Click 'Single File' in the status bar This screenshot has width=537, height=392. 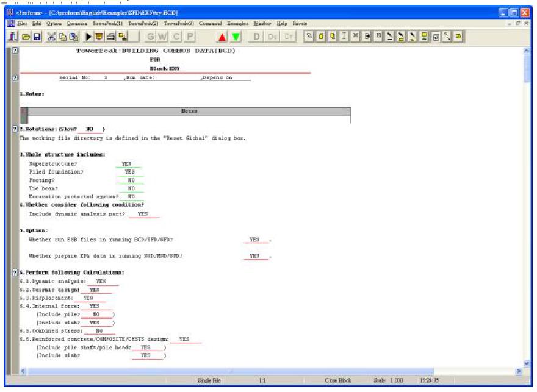pyautogui.click(x=209, y=380)
